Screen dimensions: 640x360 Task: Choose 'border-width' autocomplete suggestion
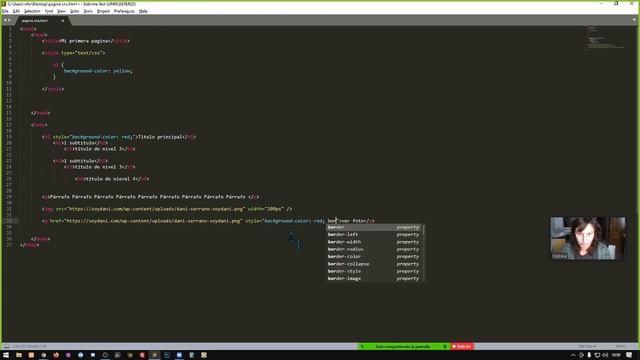click(374, 242)
